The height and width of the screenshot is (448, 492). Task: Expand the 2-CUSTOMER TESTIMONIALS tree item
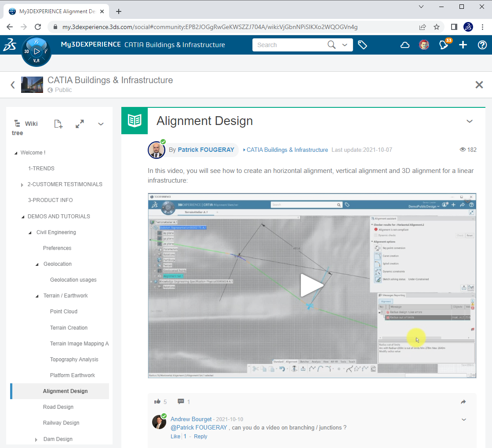[x=22, y=184]
